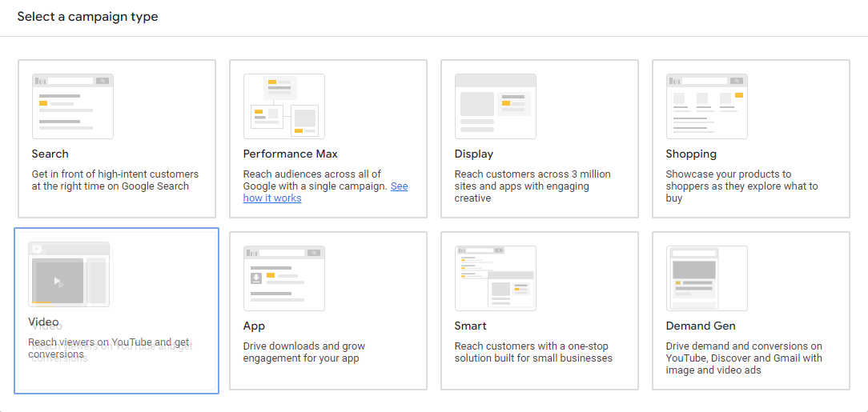Click the App card title

coord(254,326)
